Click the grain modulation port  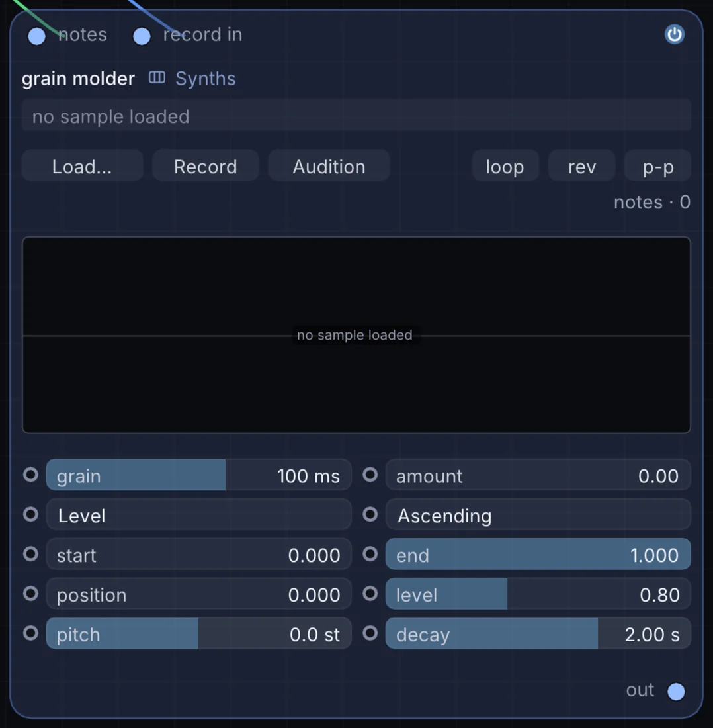pyautogui.click(x=31, y=475)
